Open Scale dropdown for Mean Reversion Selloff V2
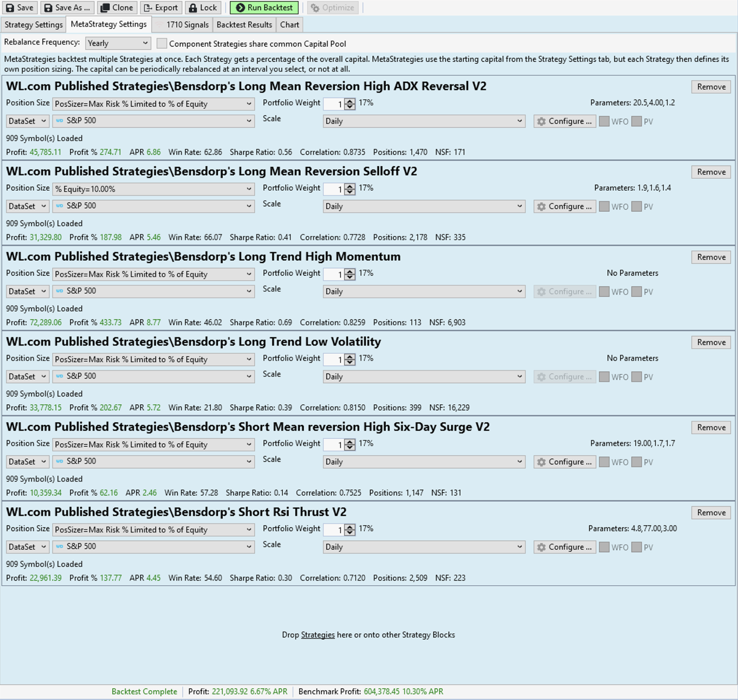This screenshot has height=700, width=738. coord(424,206)
